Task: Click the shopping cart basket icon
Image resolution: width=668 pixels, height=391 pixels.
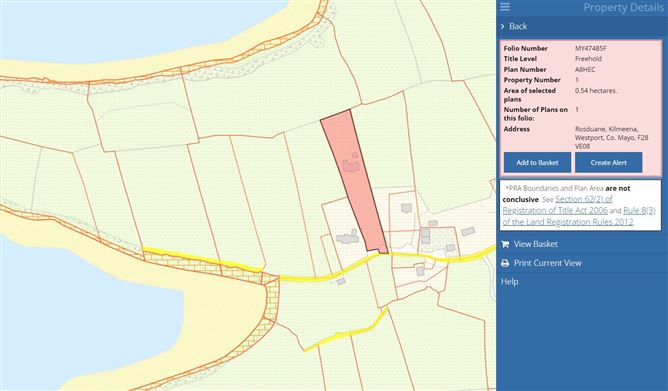Action: tap(505, 244)
